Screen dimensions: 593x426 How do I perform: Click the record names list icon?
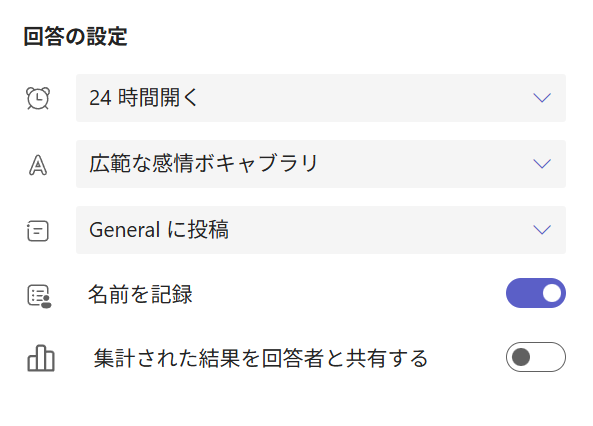[x=39, y=297]
